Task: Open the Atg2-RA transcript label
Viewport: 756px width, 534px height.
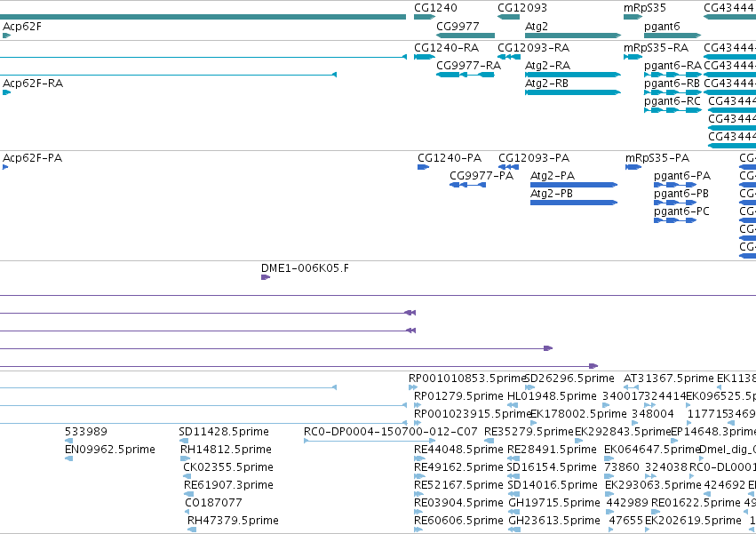Action: pyautogui.click(x=547, y=66)
